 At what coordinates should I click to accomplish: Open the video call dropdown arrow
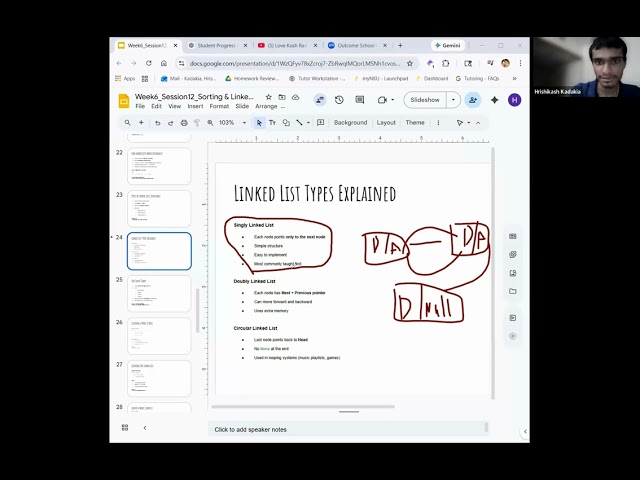[x=393, y=100]
